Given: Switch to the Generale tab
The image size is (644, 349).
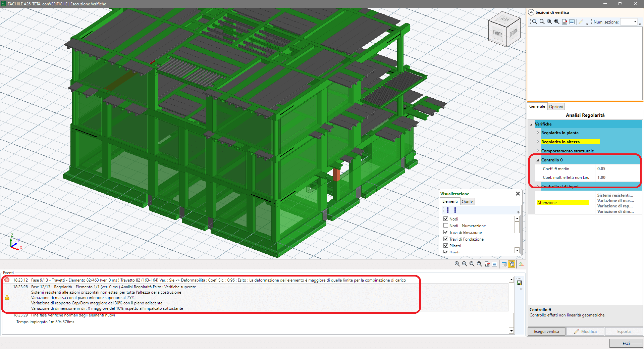Looking at the screenshot, I should (537, 106).
